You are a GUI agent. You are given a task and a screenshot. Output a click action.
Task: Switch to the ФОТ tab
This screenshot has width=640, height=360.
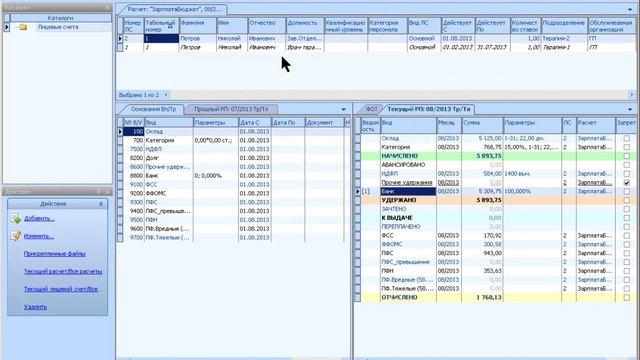371,109
